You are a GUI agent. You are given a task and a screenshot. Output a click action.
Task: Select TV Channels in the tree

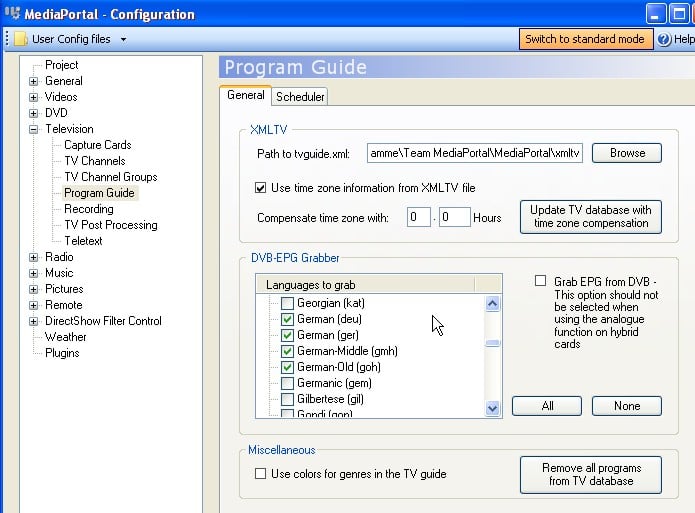coord(95,161)
